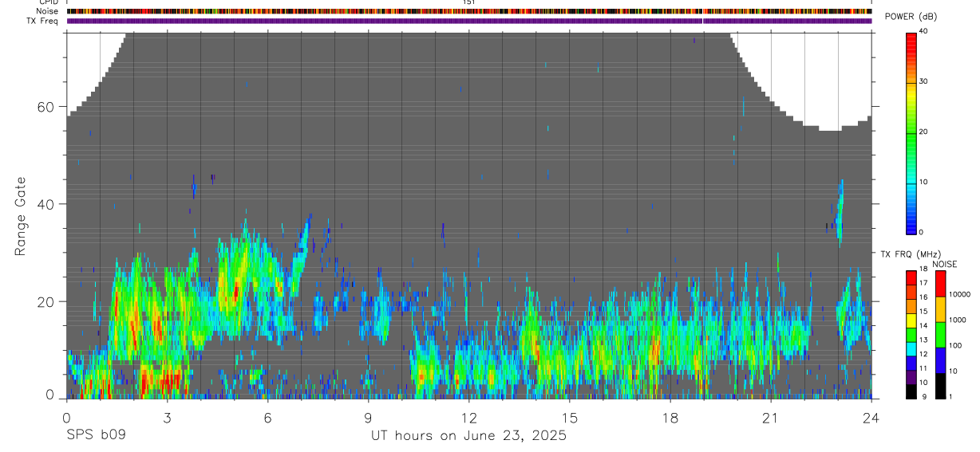Click the 40 tick on Range Gate axis

[x=44, y=204]
